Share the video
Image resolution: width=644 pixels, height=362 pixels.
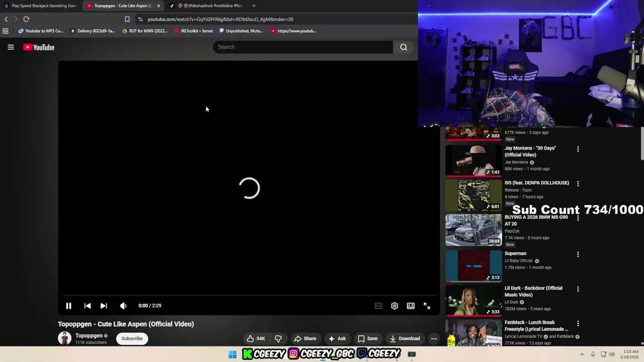point(305,338)
